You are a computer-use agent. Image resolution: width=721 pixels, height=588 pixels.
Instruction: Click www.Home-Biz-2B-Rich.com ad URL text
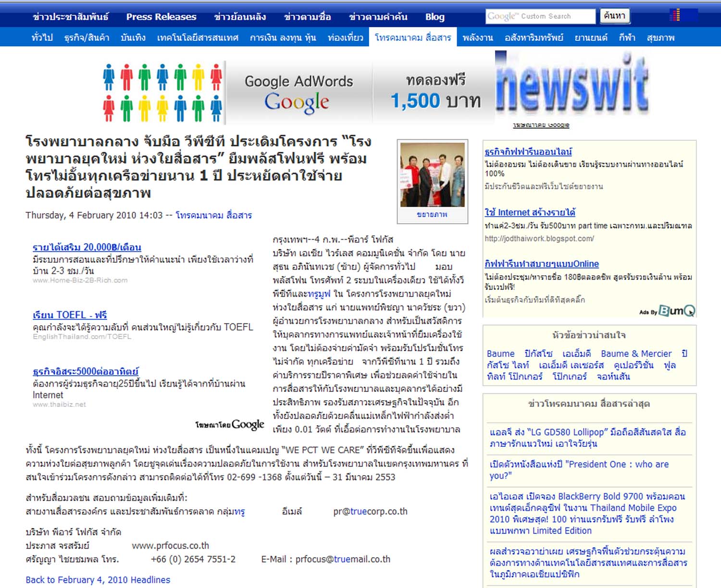point(80,280)
